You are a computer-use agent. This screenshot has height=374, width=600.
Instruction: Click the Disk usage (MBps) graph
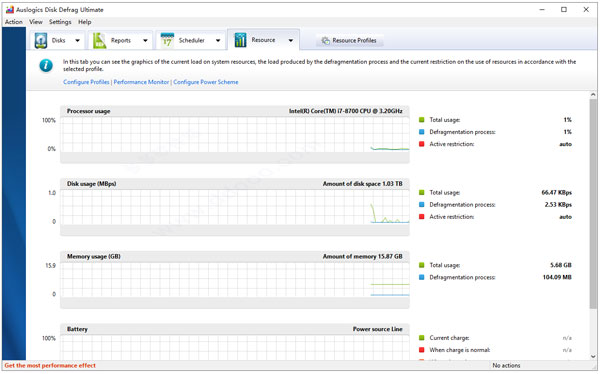[x=235, y=207]
